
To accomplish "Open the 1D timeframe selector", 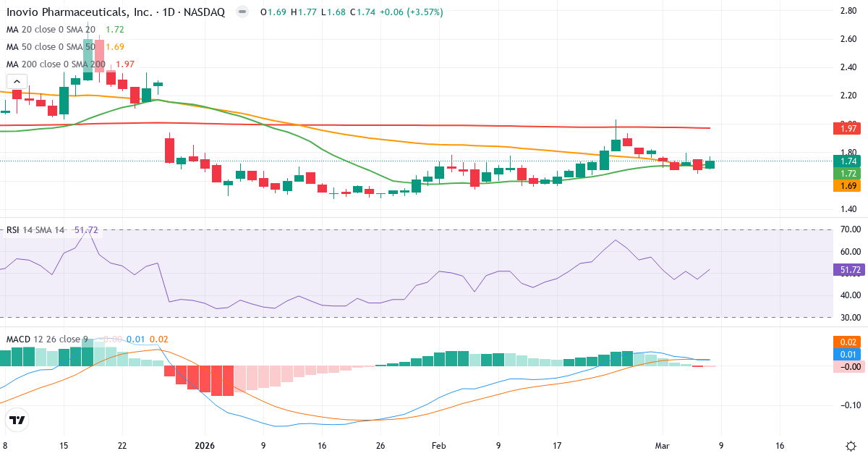I will 170,12.
